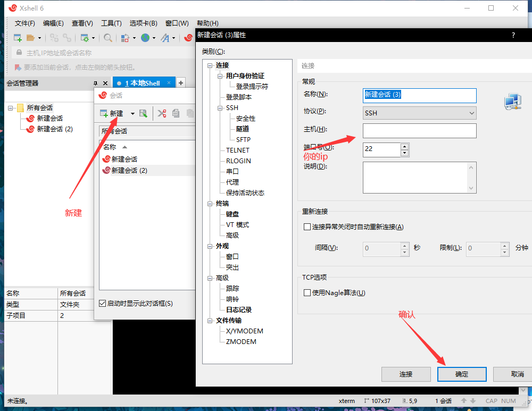Image resolution: width=532 pixels, height=411 pixels.
Task: Enable the Nagle algorithm checkbox
Action: (x=307, y=292)
